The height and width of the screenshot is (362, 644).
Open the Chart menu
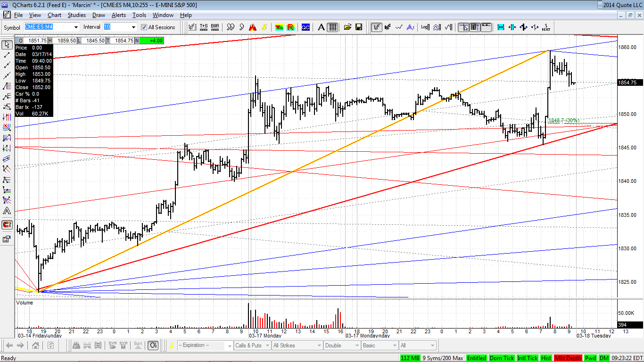[54, 15]
